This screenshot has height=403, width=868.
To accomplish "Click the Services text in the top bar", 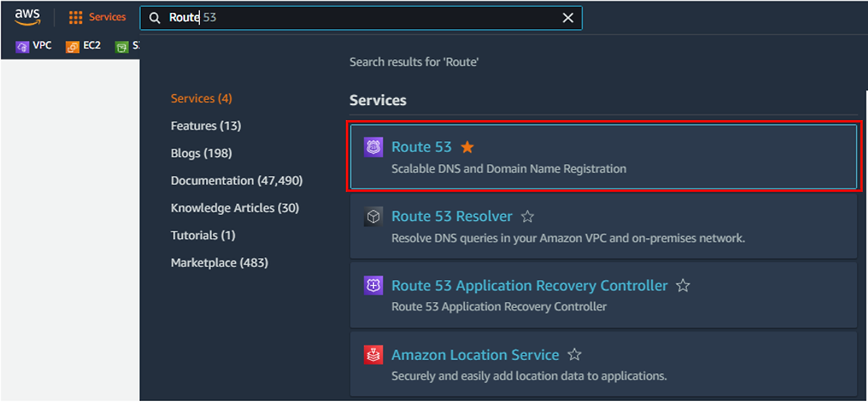I will pos(107,17).
